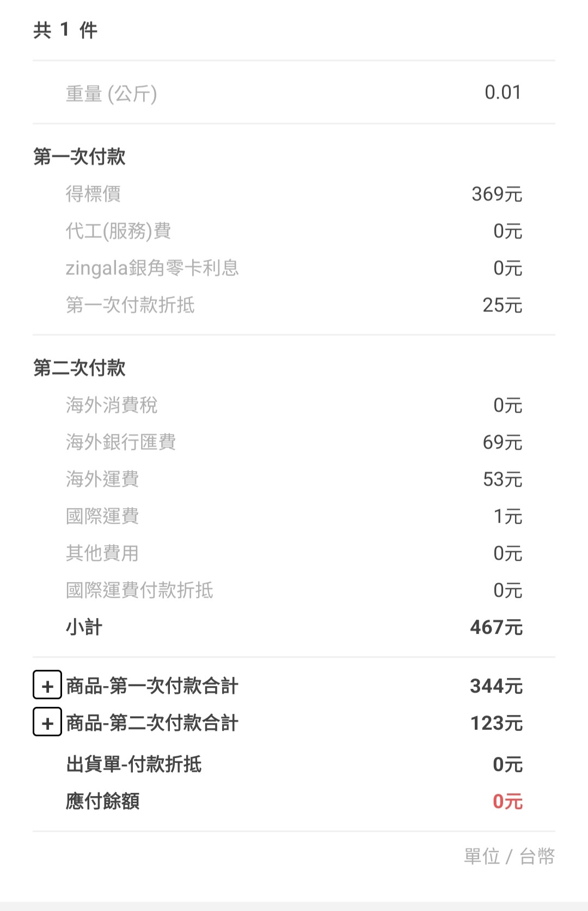Tap the 出貨單-付款折抵 row label

click(134, 764)
